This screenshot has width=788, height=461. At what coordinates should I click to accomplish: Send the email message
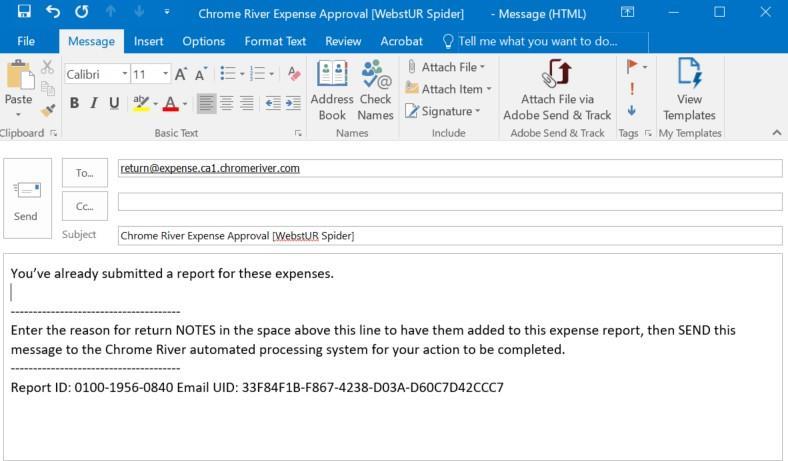pyautogui.click(x=27, y=199)
